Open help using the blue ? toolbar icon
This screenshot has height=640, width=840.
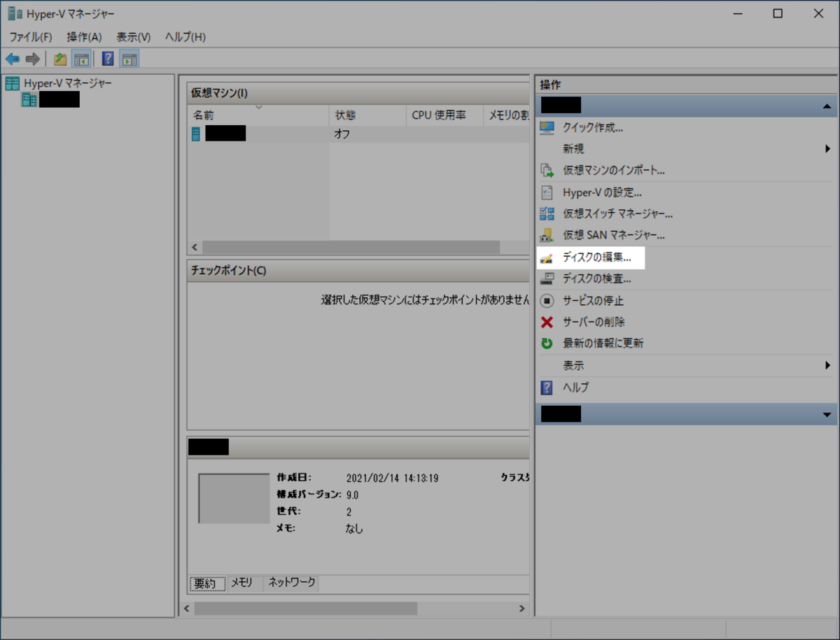(x=106, y=58)
